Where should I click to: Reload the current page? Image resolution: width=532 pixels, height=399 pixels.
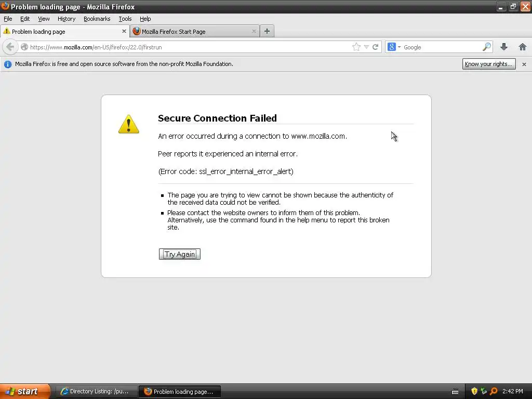(375, 47)
